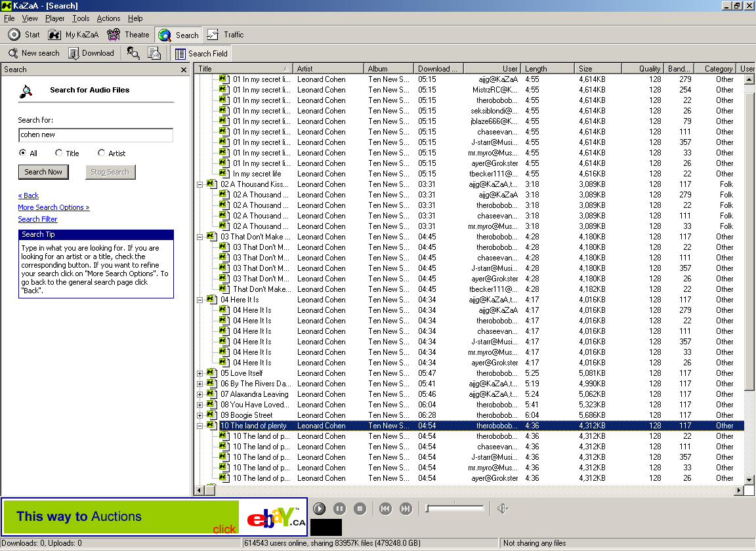
Task: Click the eBay auctions banner ad
Action: (x=154, y=518)
